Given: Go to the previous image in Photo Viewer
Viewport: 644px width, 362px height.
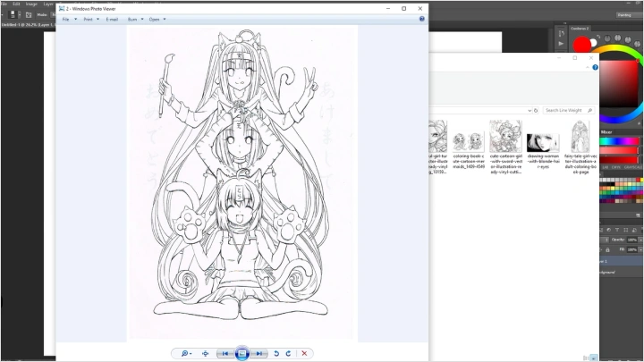Looking at the screenshot, I should point(225,353).
